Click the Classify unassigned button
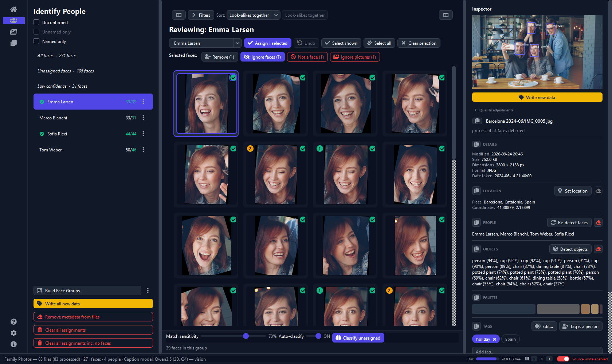Screen dimensions: 612x364 (x=358, y=338)
